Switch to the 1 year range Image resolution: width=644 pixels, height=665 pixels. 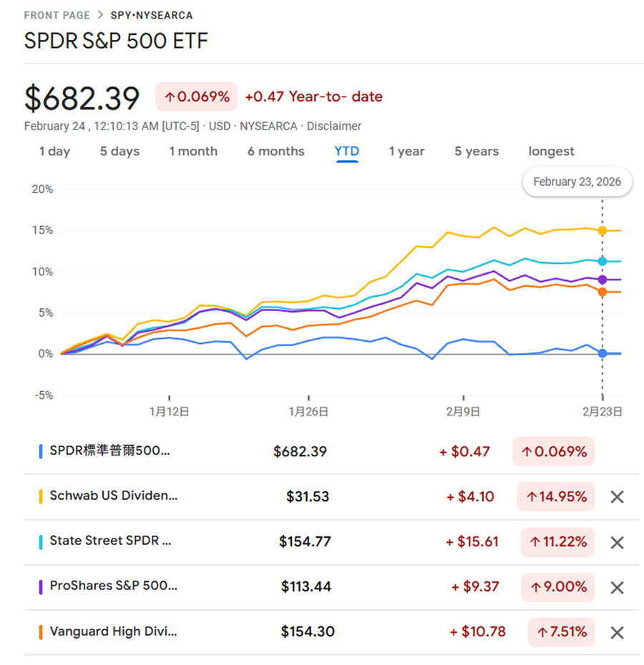[x=406, y=152]
